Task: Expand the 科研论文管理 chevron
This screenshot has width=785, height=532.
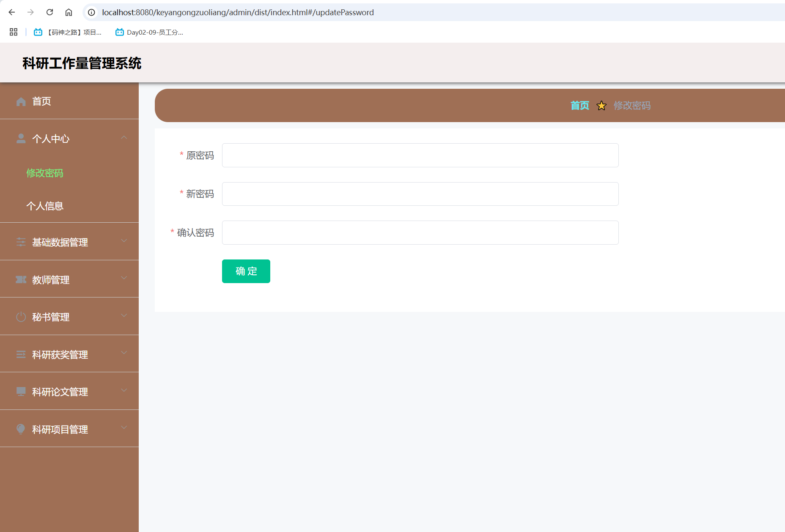Action: (x=124, y=390)
